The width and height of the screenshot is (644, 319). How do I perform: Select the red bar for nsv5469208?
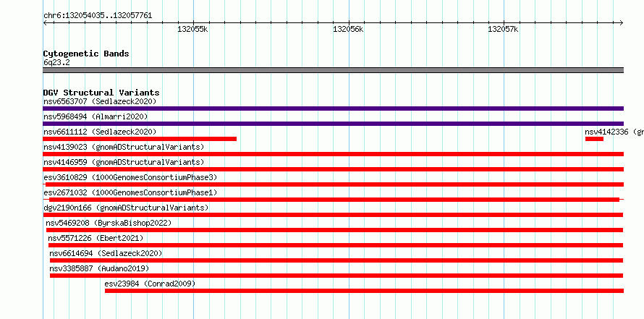[x=334, y=230]
